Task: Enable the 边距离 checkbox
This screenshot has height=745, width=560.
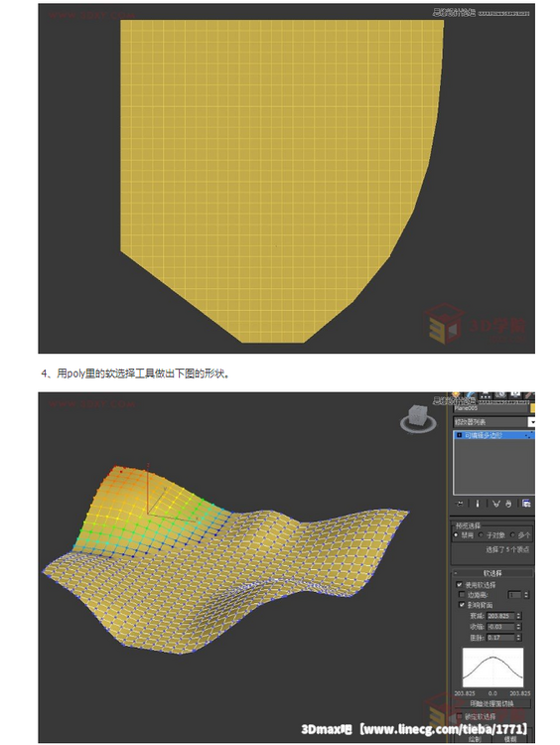Action: point(462,595)
